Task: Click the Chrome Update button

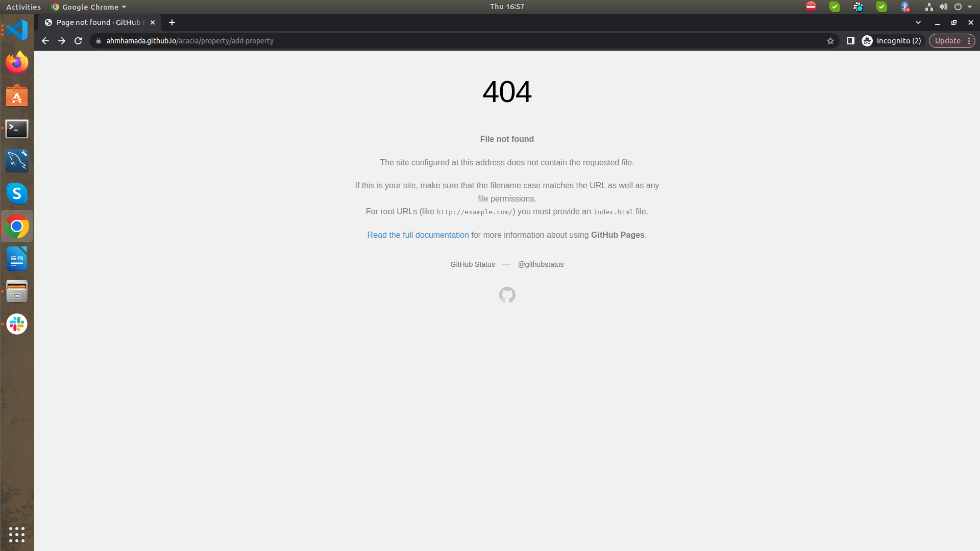Action: tap(948, 41)
